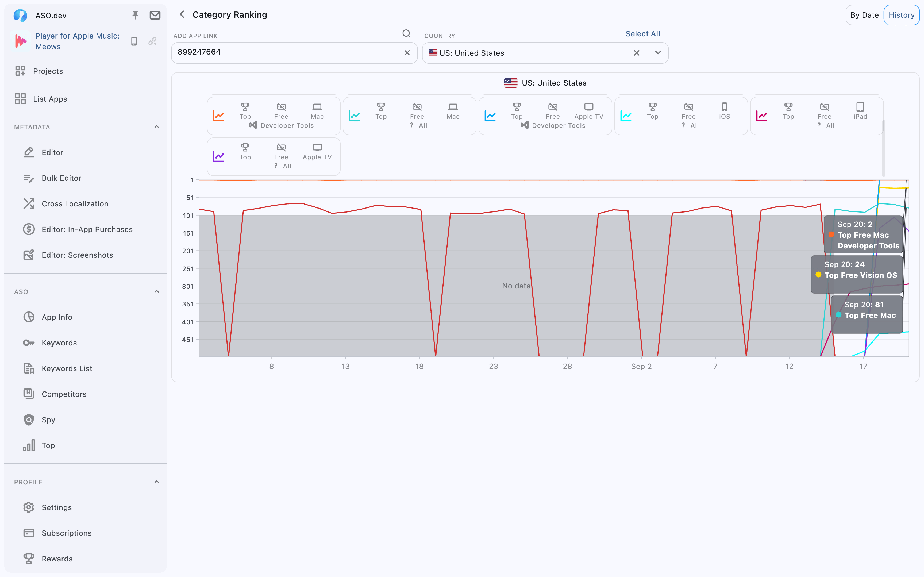Collapse the PROFILE section
This screenshot has width=924, height=577.
coord(156,482)
